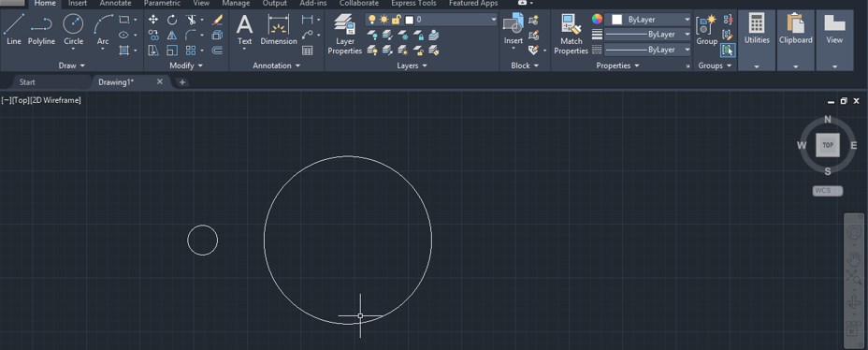
Task: Open the Express Tools ribbon tab
Action: 413,4
